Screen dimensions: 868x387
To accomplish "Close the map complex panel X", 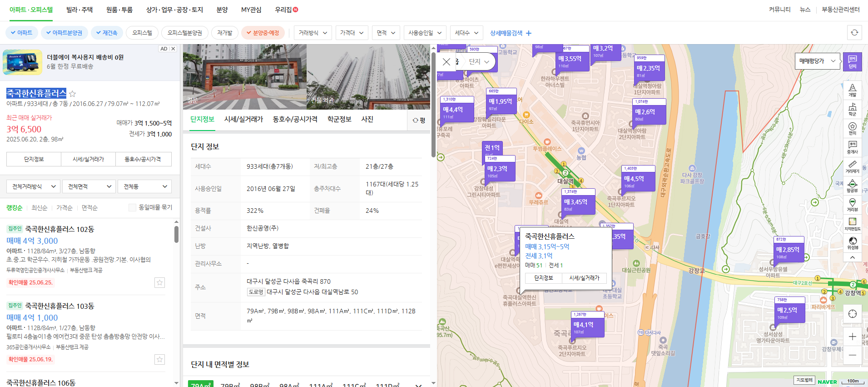I will click(446, 62).
